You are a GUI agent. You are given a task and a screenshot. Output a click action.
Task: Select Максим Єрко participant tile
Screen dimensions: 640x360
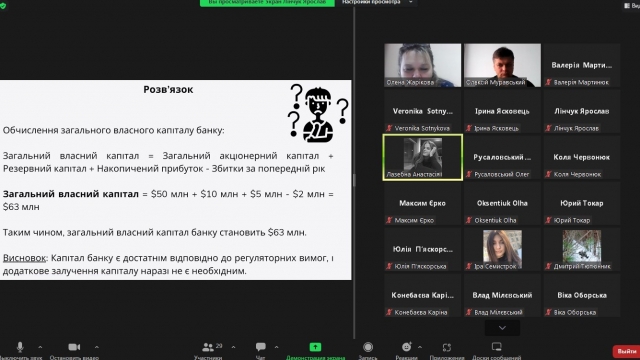pyautogui.click(x=422, y=203)
